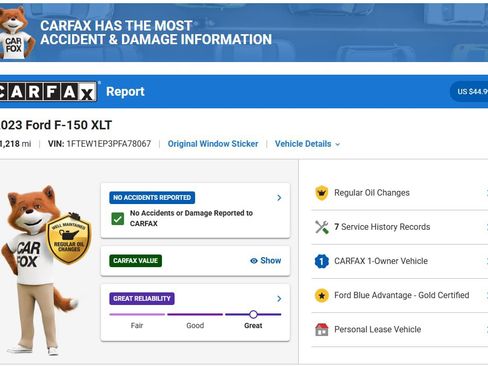The height and width of the screenshot is (366, 488).
Task: Open the Original Window Sticker link
Action: point(213,144)
